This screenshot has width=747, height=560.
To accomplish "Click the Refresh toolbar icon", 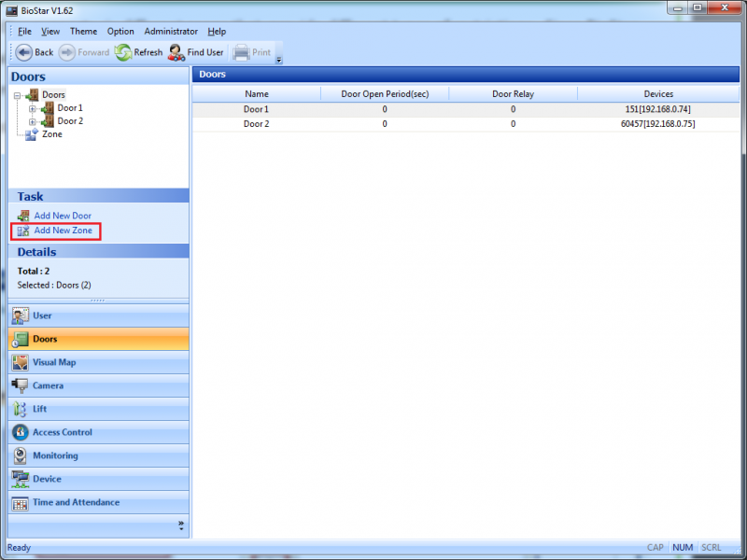I will (x=124, y=52).
